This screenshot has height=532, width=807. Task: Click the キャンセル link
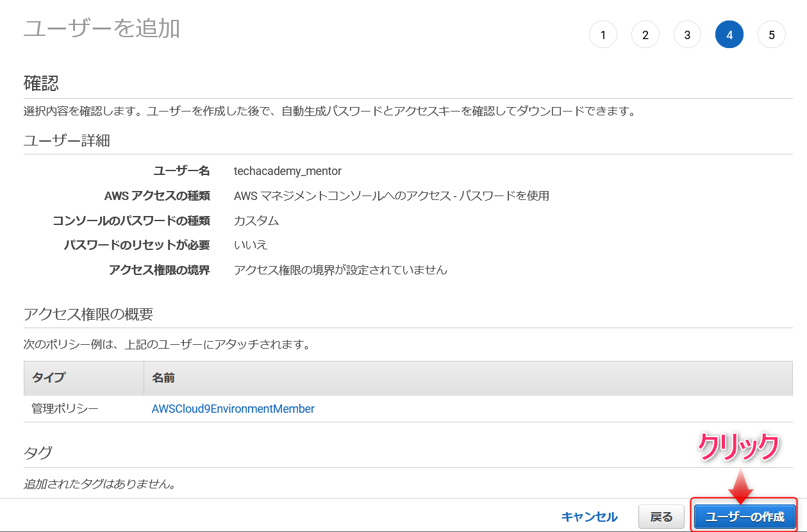pyautogui.click(x=589, y=517)
